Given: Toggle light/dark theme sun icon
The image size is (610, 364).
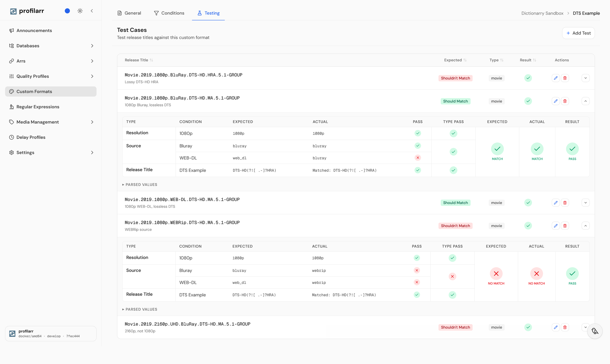Looking at the screenshot, I should (x=80, y=11).
